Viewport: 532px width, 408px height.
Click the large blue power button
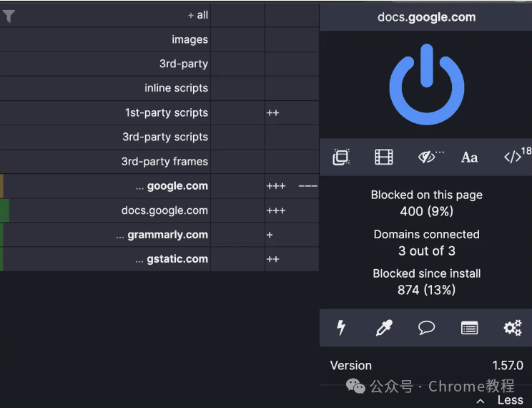pyautogui.click(x=426, y=84)
